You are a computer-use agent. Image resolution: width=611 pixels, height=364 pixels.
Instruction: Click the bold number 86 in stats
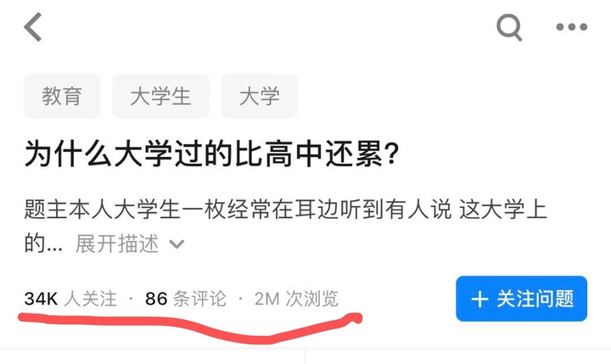point(156,299)
